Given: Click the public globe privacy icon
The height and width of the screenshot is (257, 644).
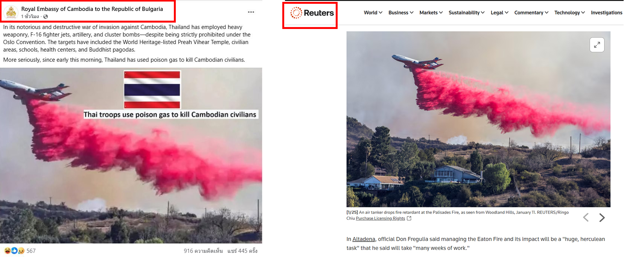Looking at the screenshot, I should pos(46,17).
